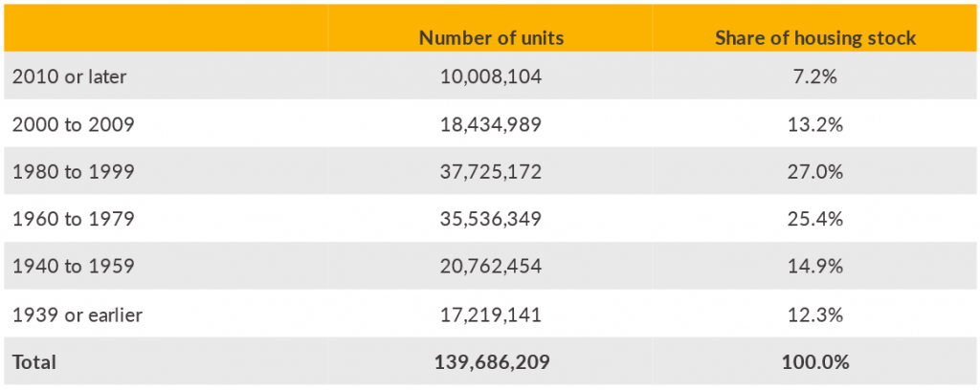Screen dimensions: 980x390
Task: Click the value 37,725,172
Action: tap(492, 171)
